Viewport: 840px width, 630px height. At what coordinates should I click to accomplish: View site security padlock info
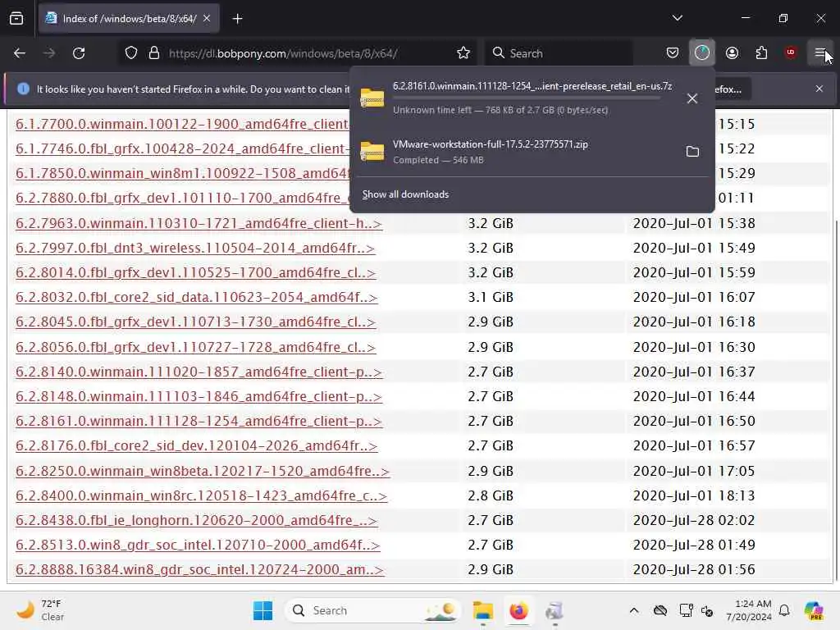[154, 53]
